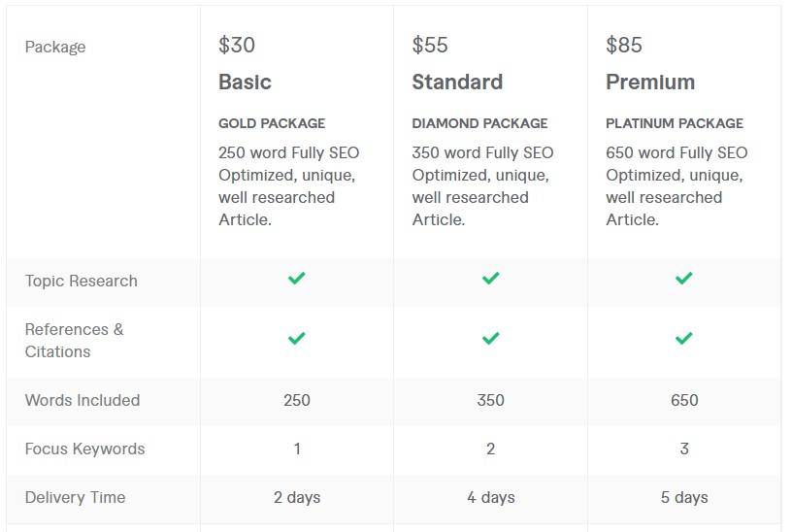Viewport: 792px width, 532px height.
Task: Click the Standard column Topic Research checkmark
Action: pos(490,279)
